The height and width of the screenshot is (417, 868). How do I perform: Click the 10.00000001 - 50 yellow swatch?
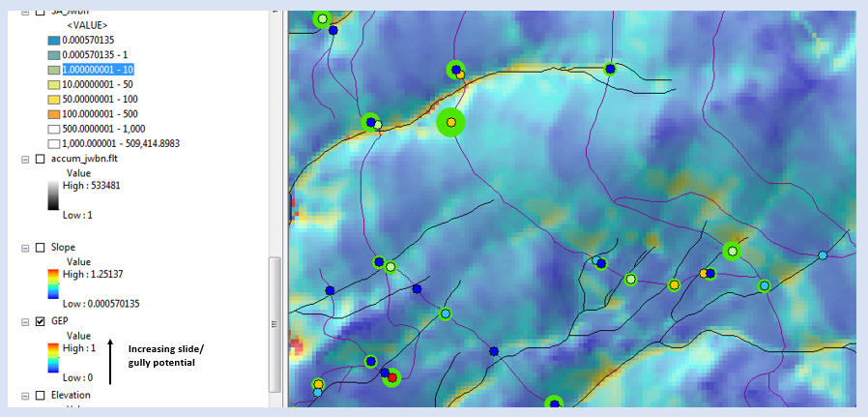coord(52,84)
